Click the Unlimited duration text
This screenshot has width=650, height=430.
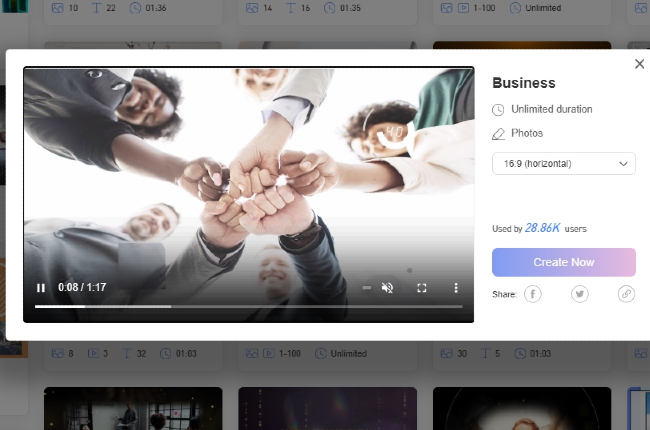(551, 109)
